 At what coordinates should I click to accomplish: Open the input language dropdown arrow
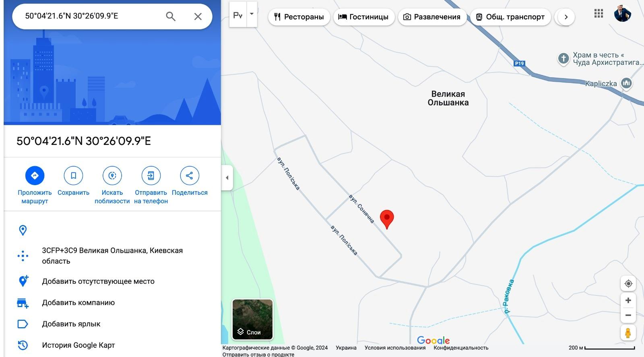pos(252,14)
